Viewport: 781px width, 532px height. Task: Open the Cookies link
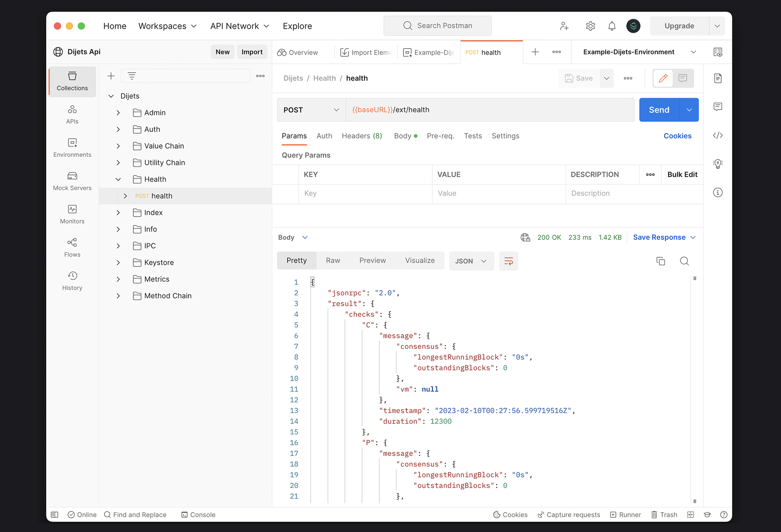677,136
